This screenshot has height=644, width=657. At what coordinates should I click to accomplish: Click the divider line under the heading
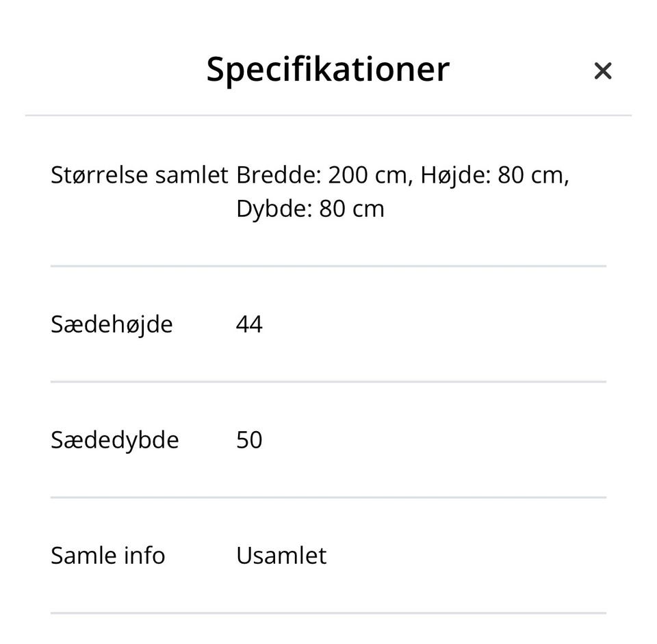[328, 116]
